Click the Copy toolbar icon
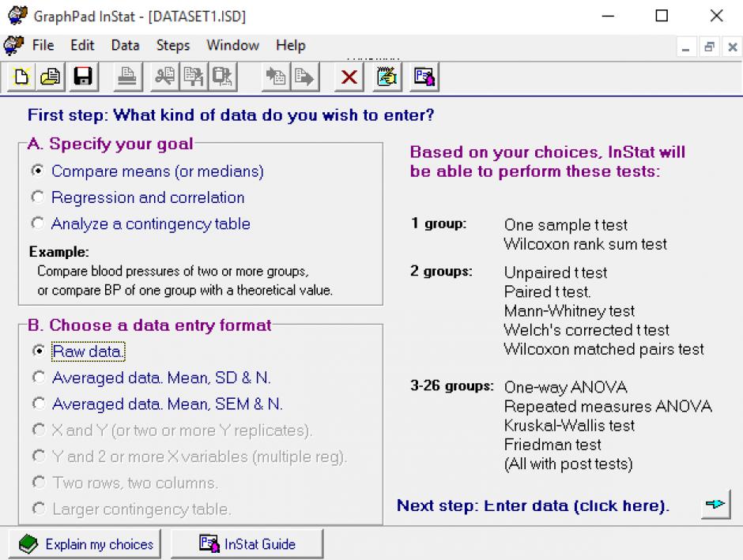This screenshot has height=560, width=743. tap(194, 76)
